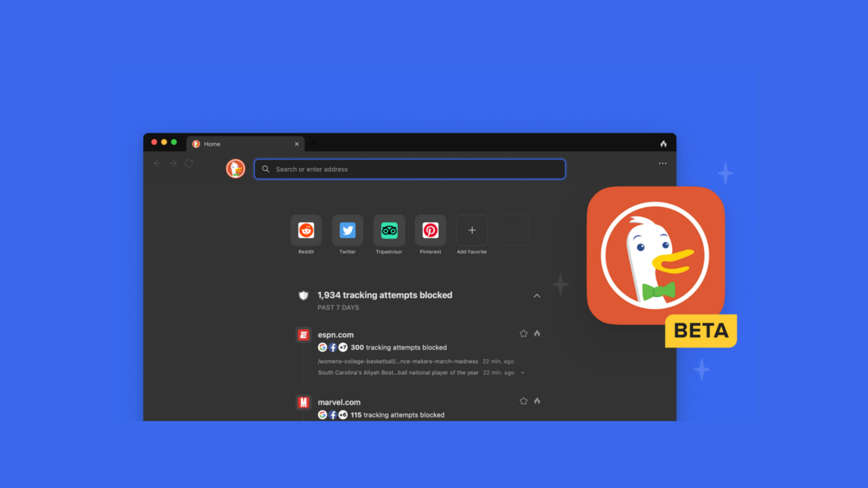
Task: Burn espn.com data using its fire icon
Action: tap(537, 333)
